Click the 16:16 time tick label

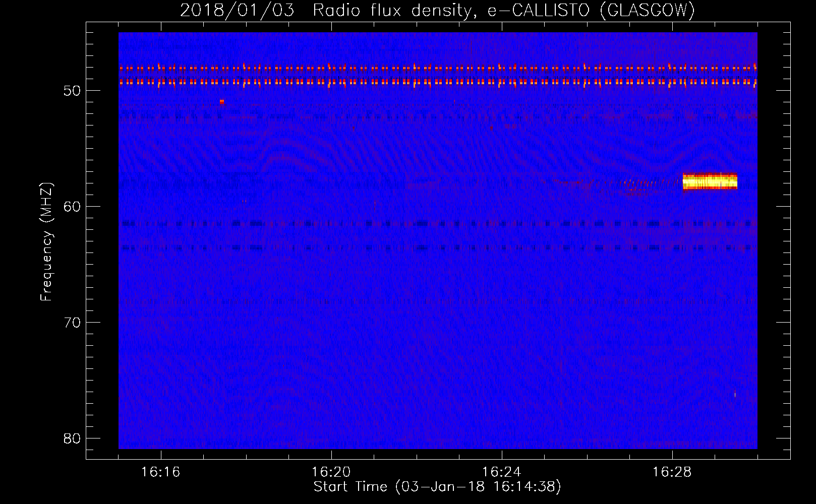point(160,472)
